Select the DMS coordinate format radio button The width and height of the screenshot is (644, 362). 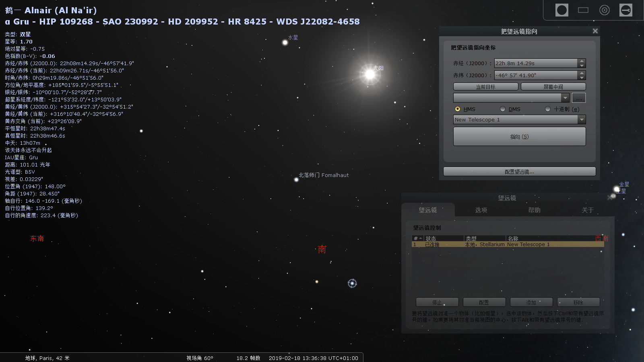point(503,109)
